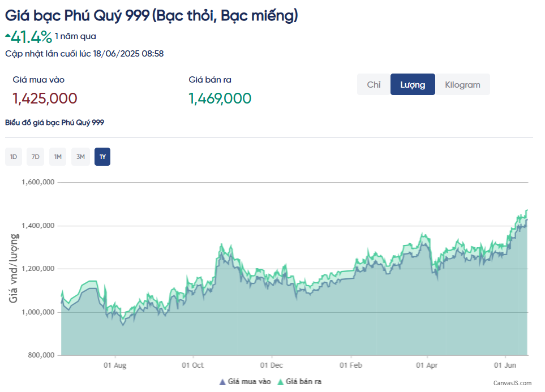This screenshot has height=392, width=545.
Task: Click the 01 Aug x-axis label
Action: point(115,365)
